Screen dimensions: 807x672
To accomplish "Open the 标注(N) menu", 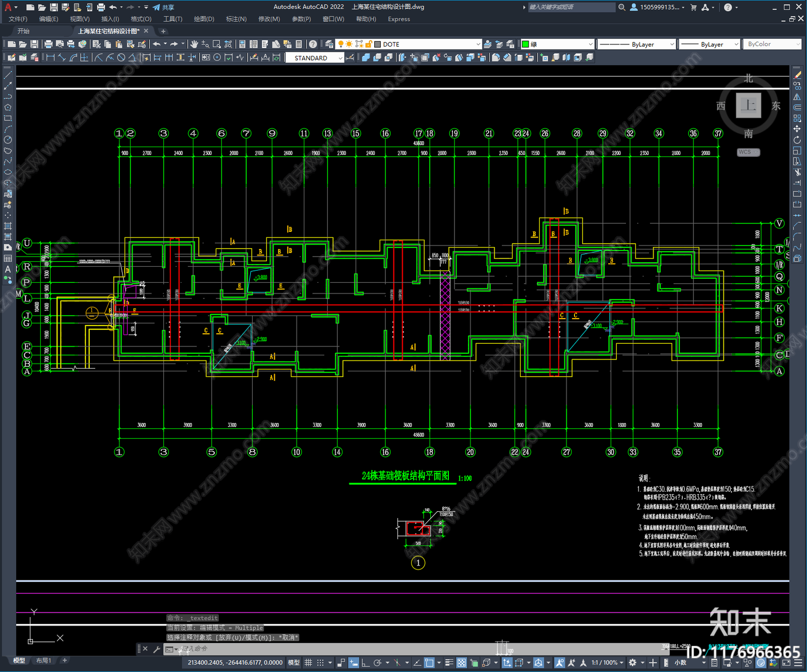I will pos(236,19).
